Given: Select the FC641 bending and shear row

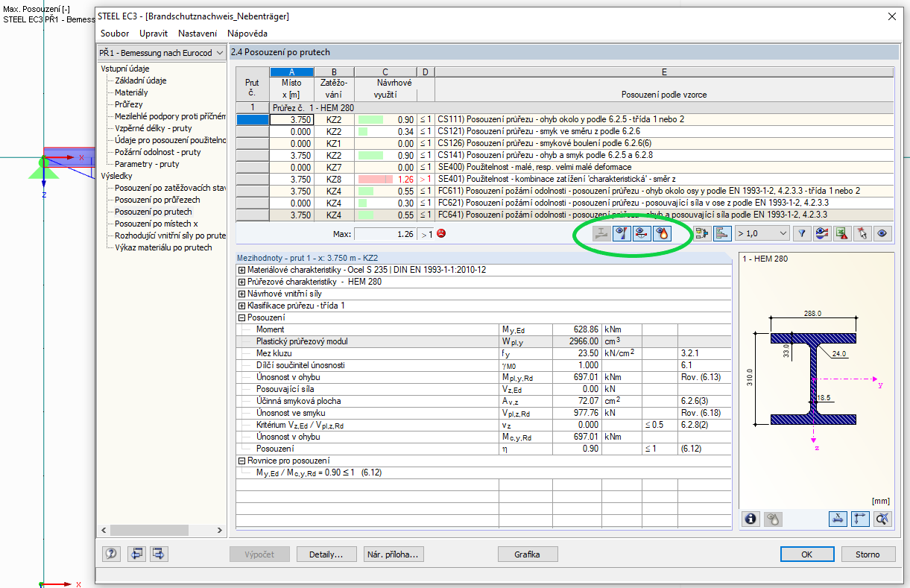Looking at the screenshot, I should click(x=564, y=215).
